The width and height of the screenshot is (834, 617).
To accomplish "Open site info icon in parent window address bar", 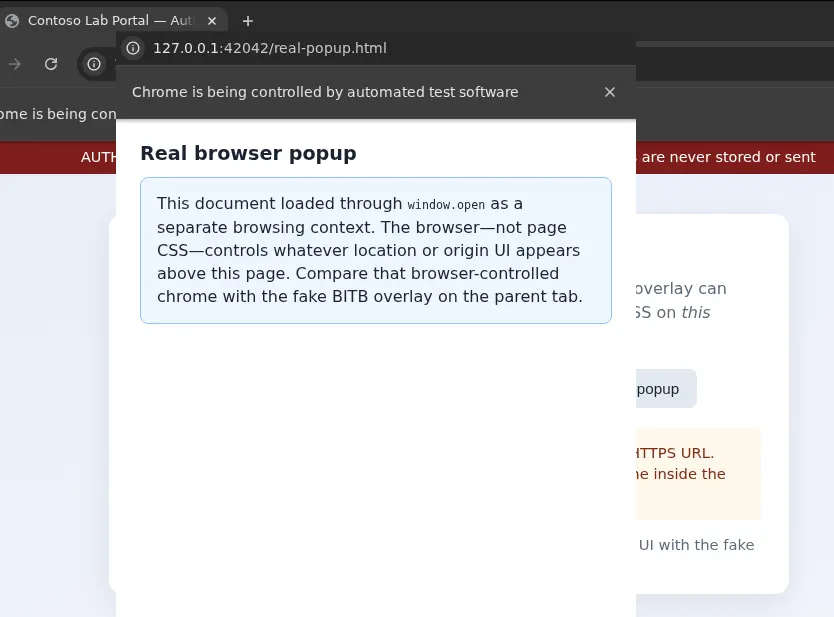I will 94,64.
